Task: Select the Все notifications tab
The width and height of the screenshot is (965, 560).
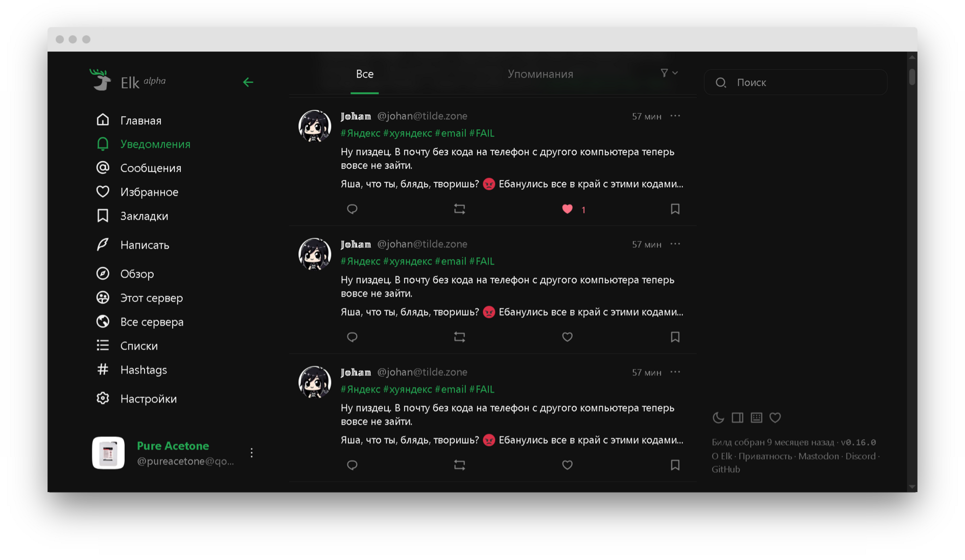Action: [364, 75]
